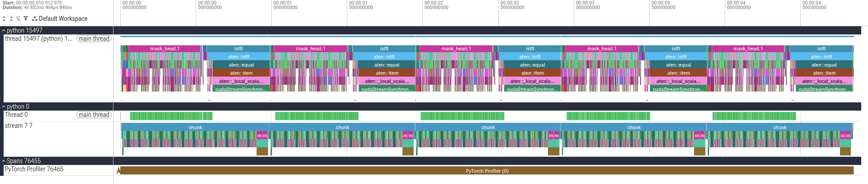The image size is (868, 184).
Task: Click the last chunk slice on stream 7
Action: click(779, 127)
